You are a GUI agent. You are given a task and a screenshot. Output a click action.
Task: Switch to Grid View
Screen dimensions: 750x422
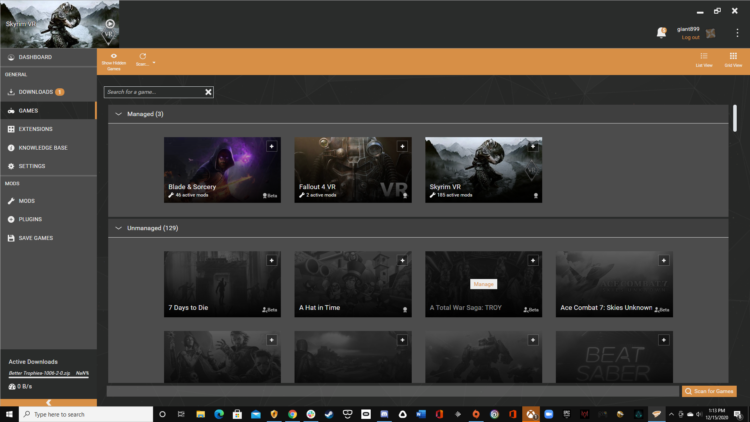pyautogui.click(x=733, y=60)
